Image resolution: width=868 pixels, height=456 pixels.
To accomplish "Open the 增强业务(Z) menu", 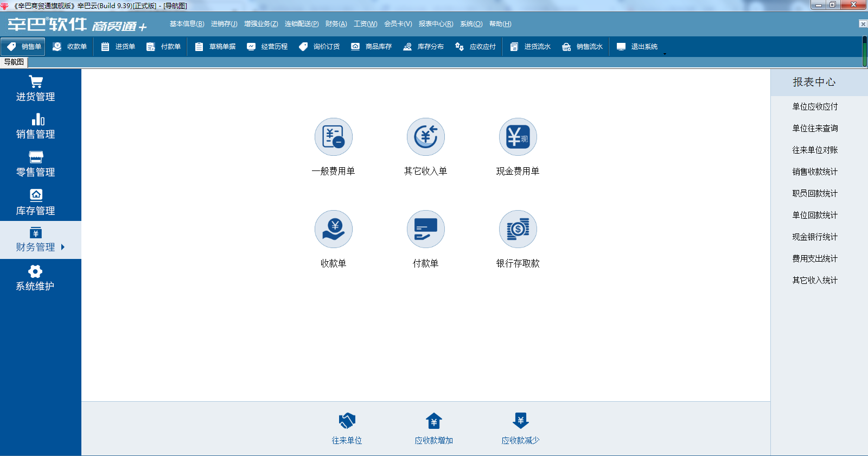I will point(261,24).
